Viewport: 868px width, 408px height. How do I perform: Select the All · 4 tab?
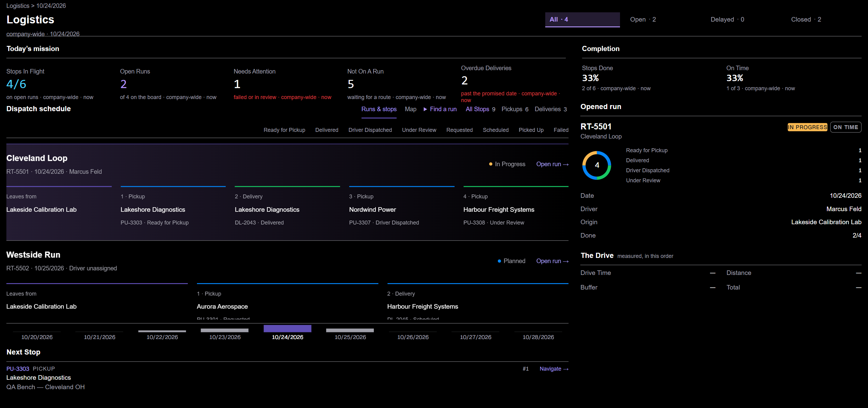tap(582, 19)
